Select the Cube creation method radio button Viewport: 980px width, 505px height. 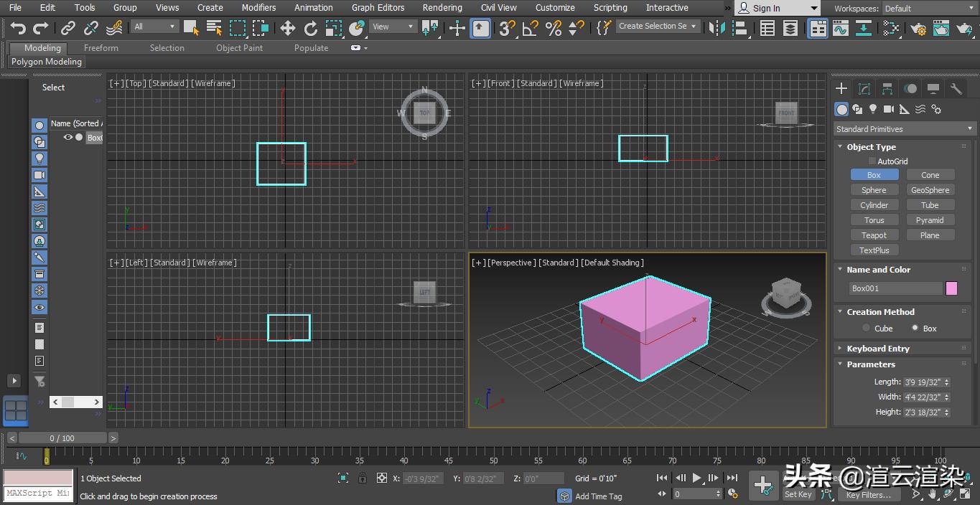tap(866, 328)
